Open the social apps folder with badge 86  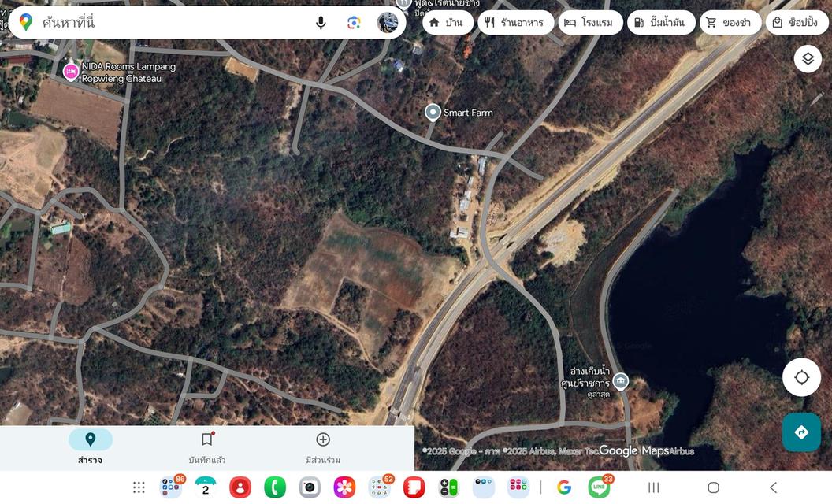171,487
